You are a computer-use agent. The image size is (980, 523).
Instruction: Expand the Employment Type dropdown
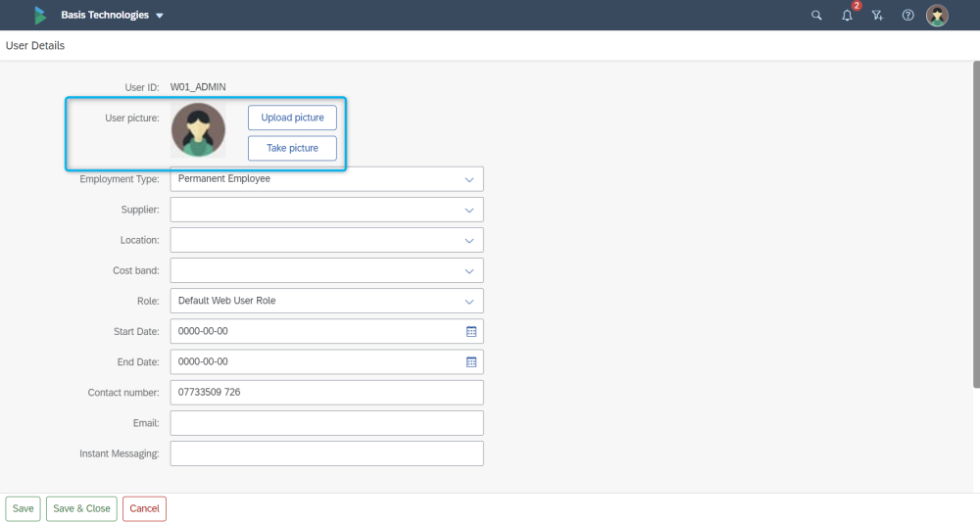(x=470, y=179)
